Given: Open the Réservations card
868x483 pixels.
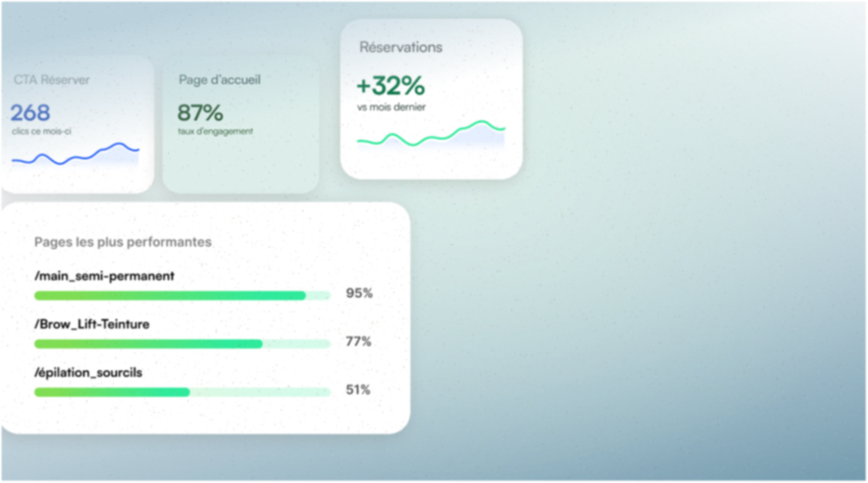Looking at the screenshot, I should pos(431,99).
